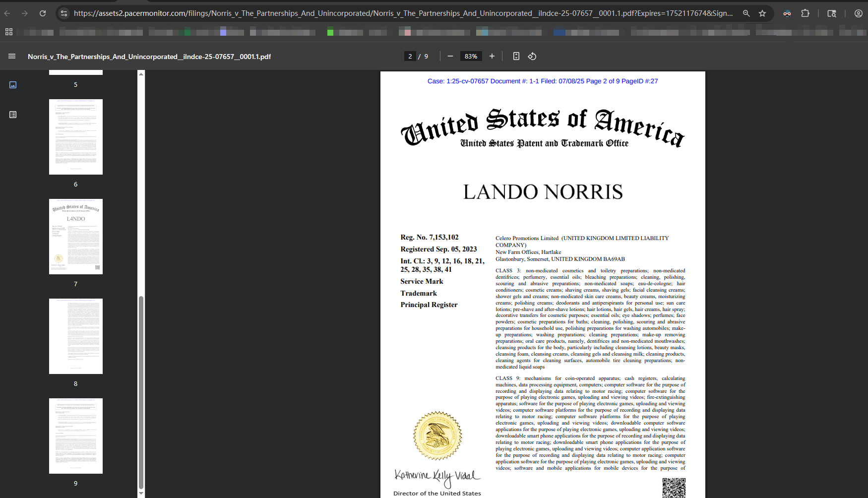Click the zoom magnifier in address bar

tap(746, 13)
